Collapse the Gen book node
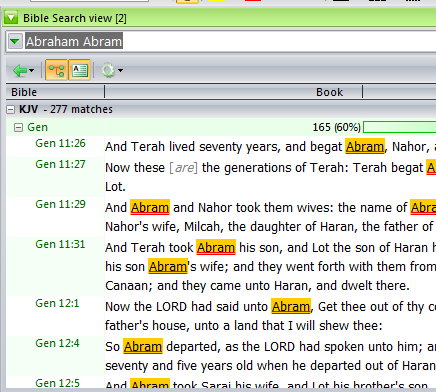This screenshot has height=392, width=436. click(x=18, y=127)
